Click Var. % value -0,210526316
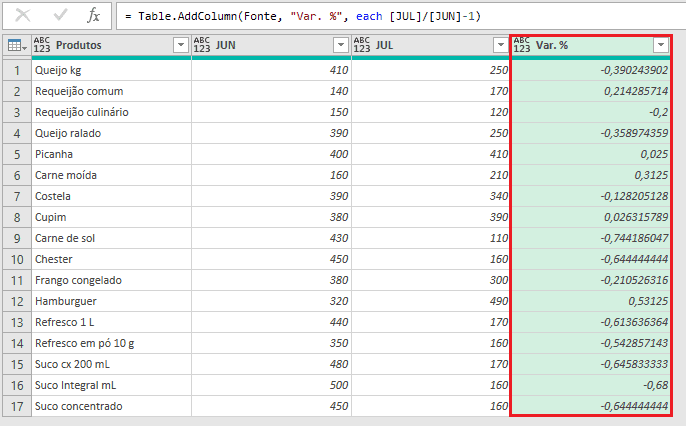The image size is (686, 426). click(x=591, y=280)
